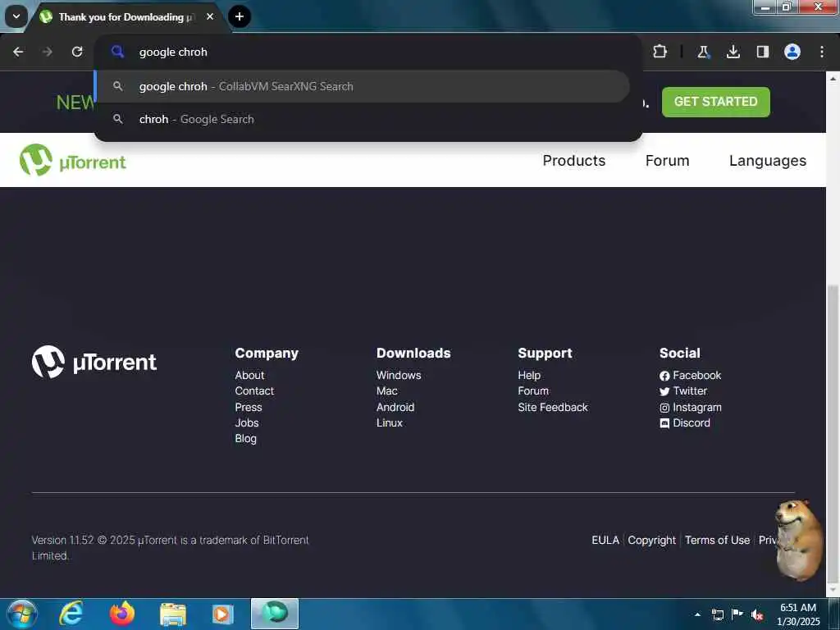Open the extensions puzzle icon
Screen dimensions: 840x630
[x=660, y=52]
